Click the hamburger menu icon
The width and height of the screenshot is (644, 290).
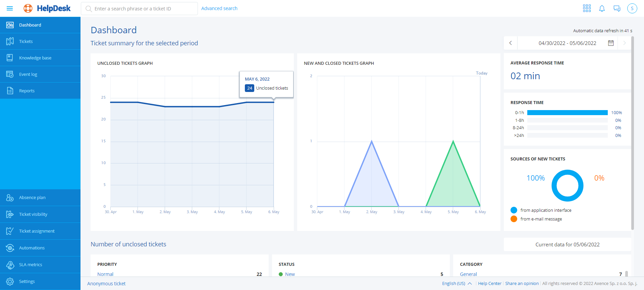click(x=10, y=8)
